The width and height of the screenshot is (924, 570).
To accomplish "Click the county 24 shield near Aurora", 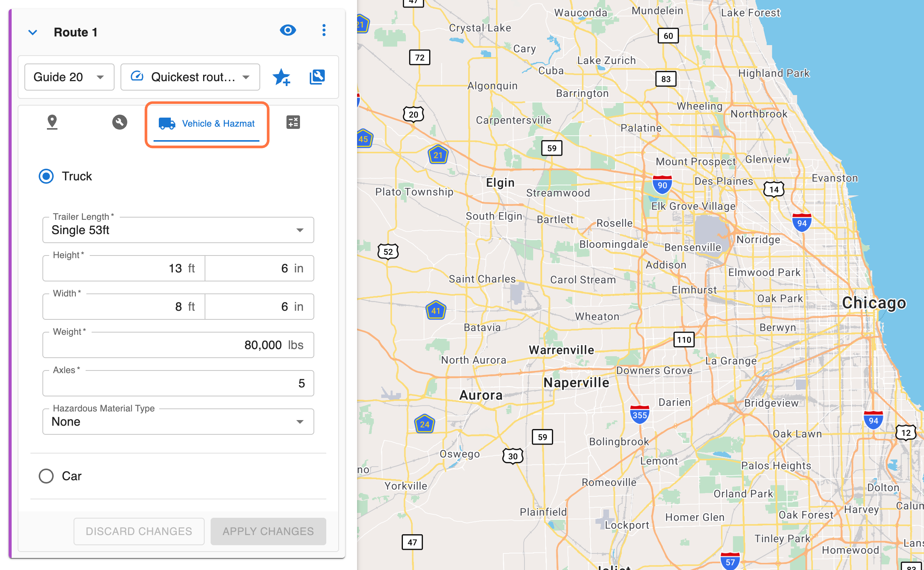I will 425,424.
